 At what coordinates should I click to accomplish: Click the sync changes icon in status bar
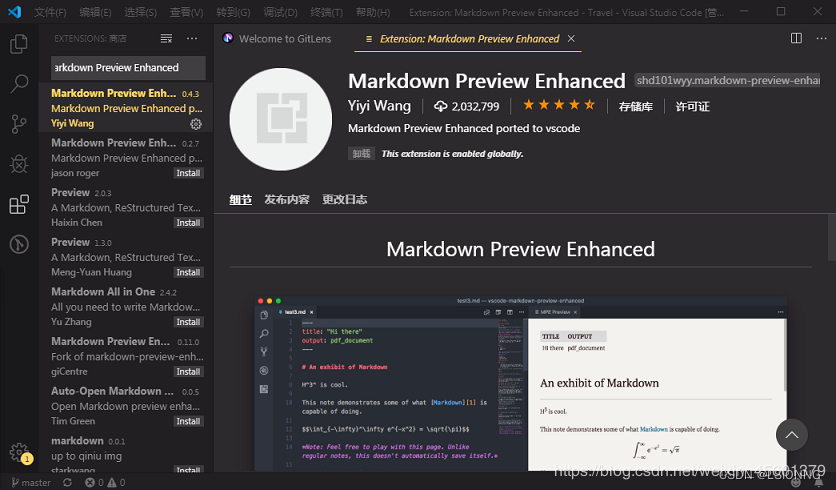click(67, 483)
